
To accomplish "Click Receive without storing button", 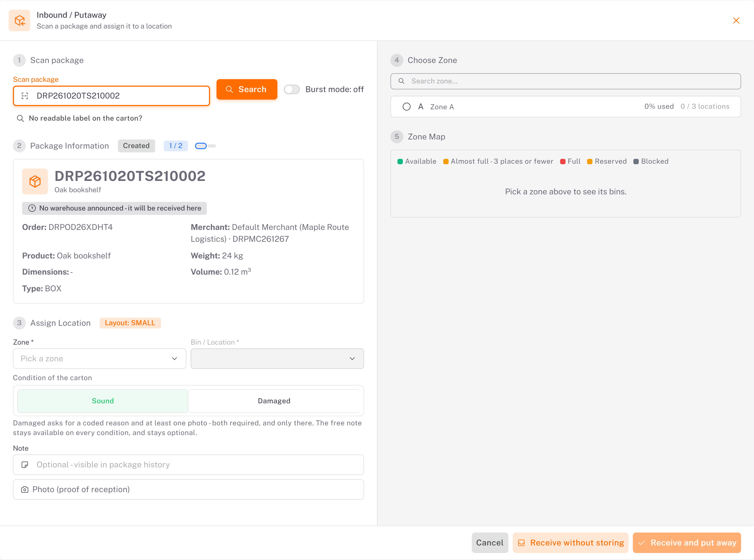I will (571, 543).
